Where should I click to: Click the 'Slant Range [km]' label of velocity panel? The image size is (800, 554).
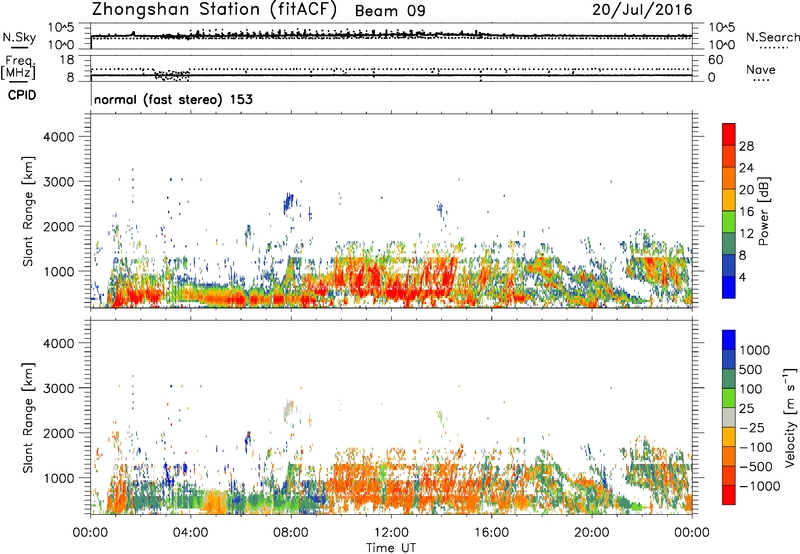(x=28, y=418)
